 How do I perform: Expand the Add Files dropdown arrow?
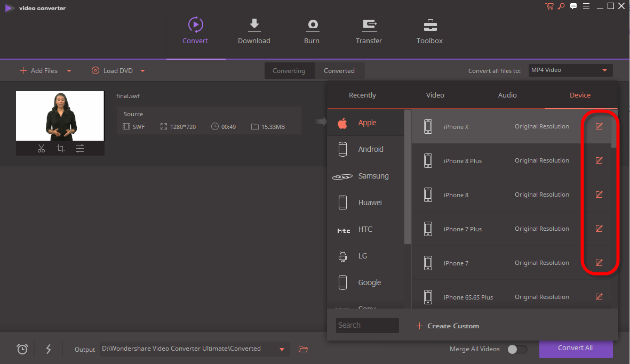(69, 71)
